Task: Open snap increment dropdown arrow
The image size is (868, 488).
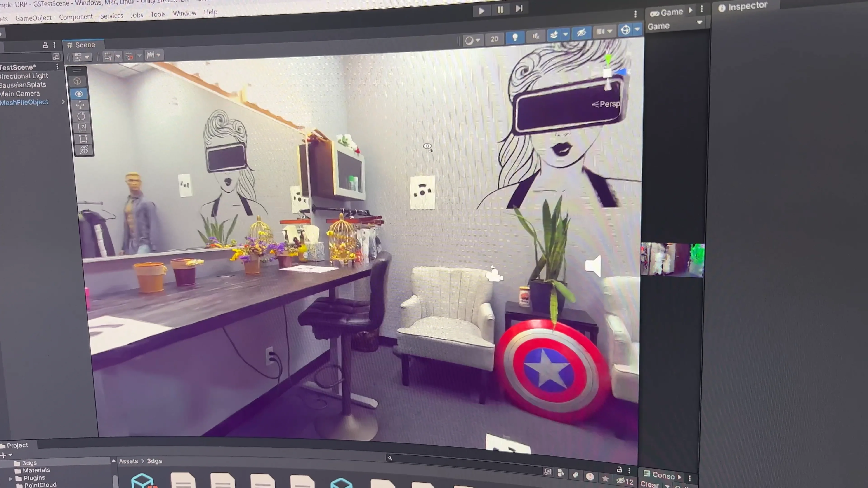Action: tap(158, 54)
